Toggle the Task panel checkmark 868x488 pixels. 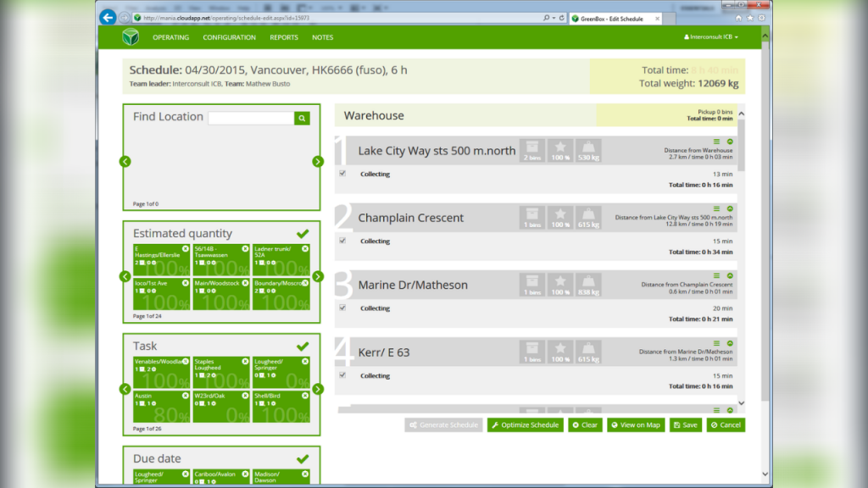(303, 347)
